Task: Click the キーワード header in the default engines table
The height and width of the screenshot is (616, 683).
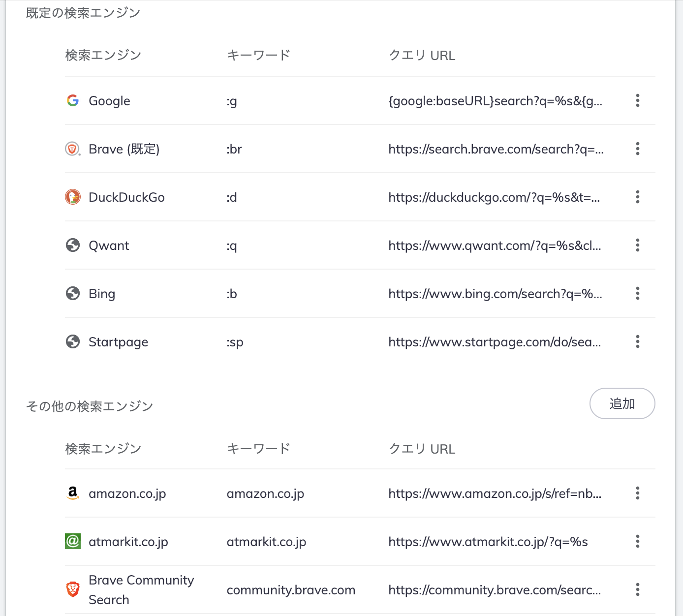Action: 258,55
